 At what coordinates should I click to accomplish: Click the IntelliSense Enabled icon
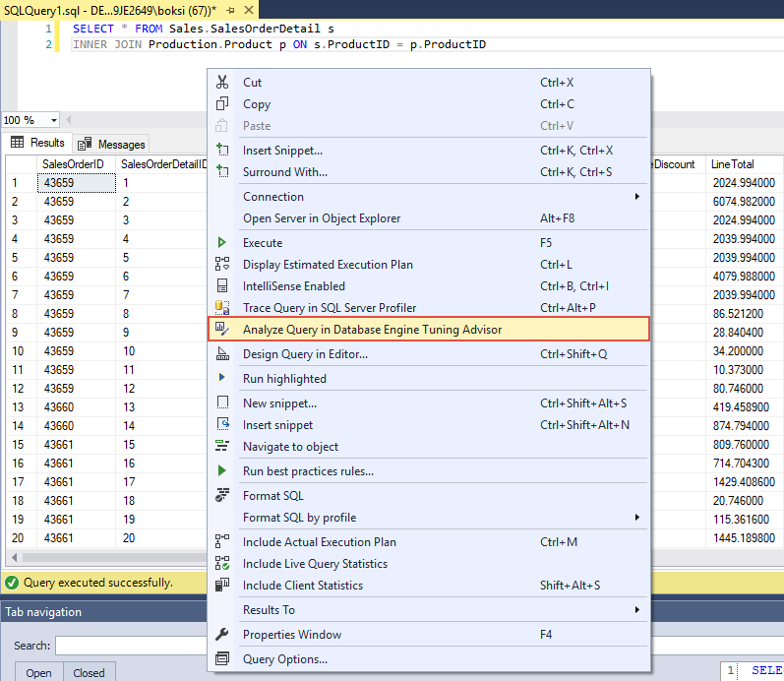222,285
